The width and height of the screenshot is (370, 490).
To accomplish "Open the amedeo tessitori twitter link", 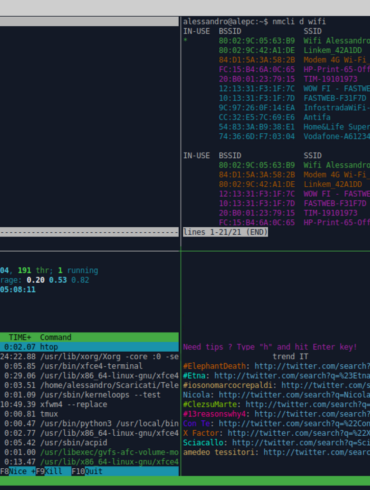I will (317, 452).
